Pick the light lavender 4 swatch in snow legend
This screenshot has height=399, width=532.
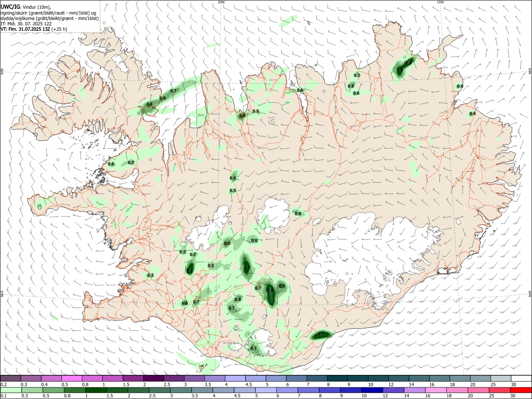tap(235, 379)
